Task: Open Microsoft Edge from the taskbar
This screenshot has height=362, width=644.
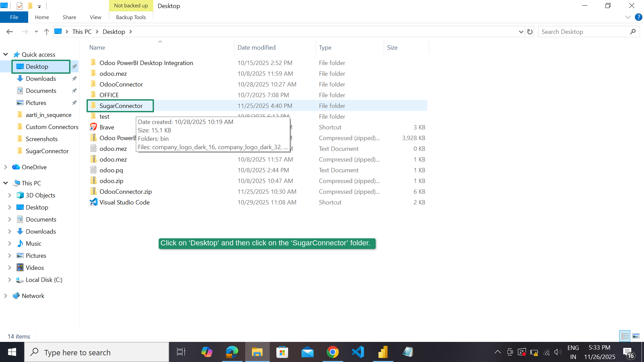Action: [232, 352]
